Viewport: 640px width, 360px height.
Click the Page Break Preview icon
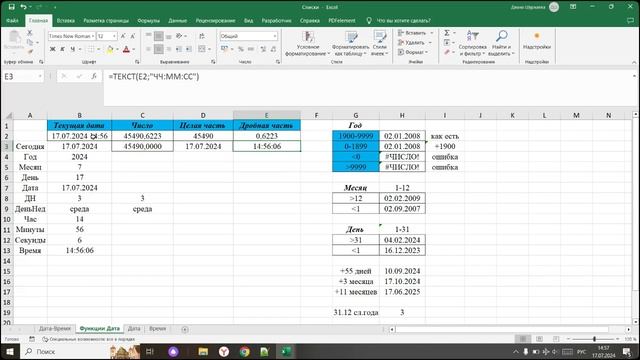[556, 339]
